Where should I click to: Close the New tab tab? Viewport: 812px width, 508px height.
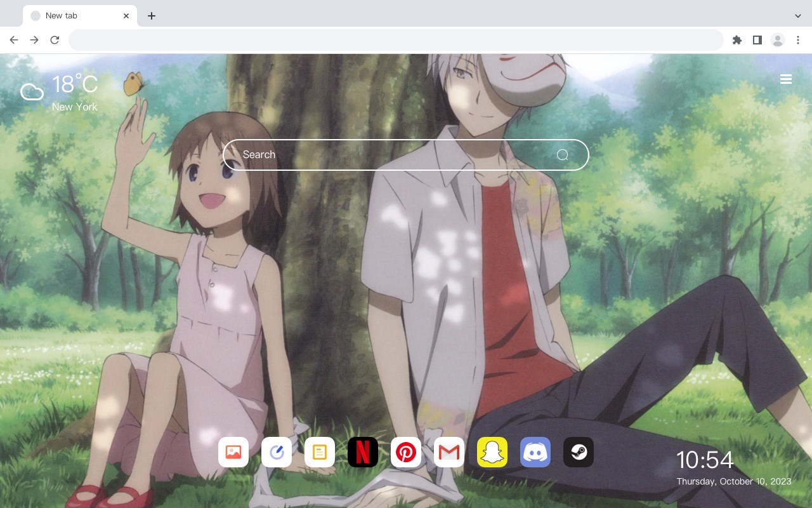pyautogui.click(x=126, y=16)
